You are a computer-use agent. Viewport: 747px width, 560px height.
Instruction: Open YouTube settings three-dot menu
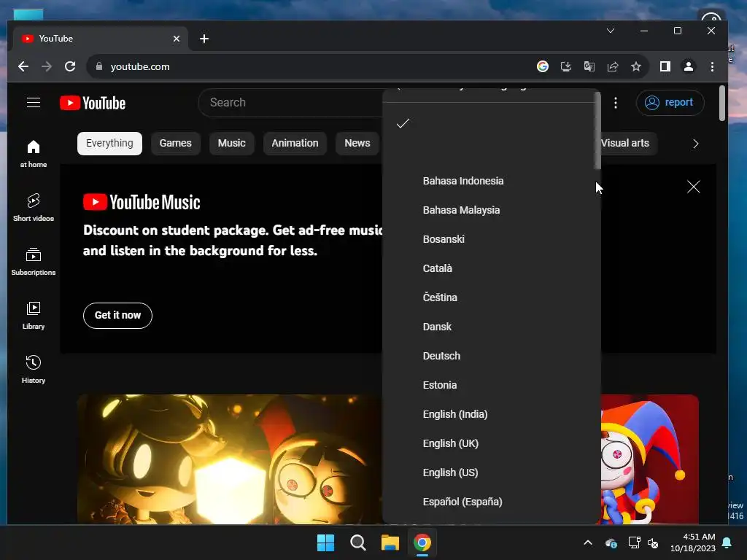(x=616, y=103)
